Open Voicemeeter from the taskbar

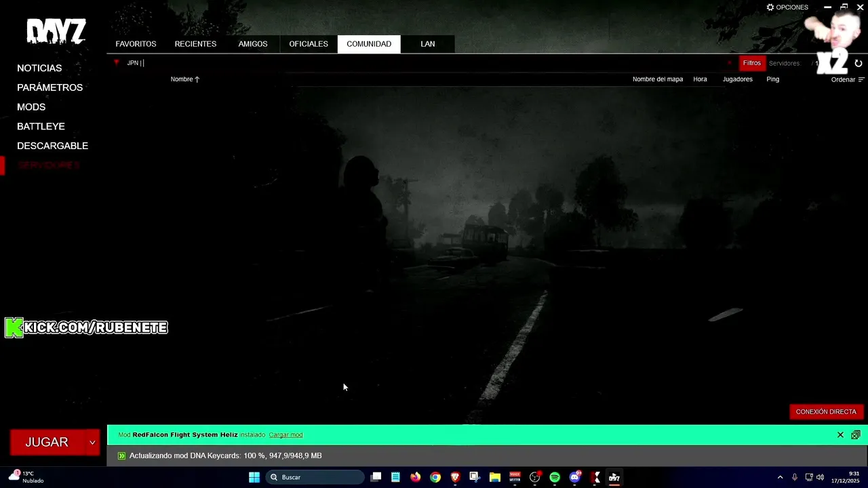coord(515,477)
